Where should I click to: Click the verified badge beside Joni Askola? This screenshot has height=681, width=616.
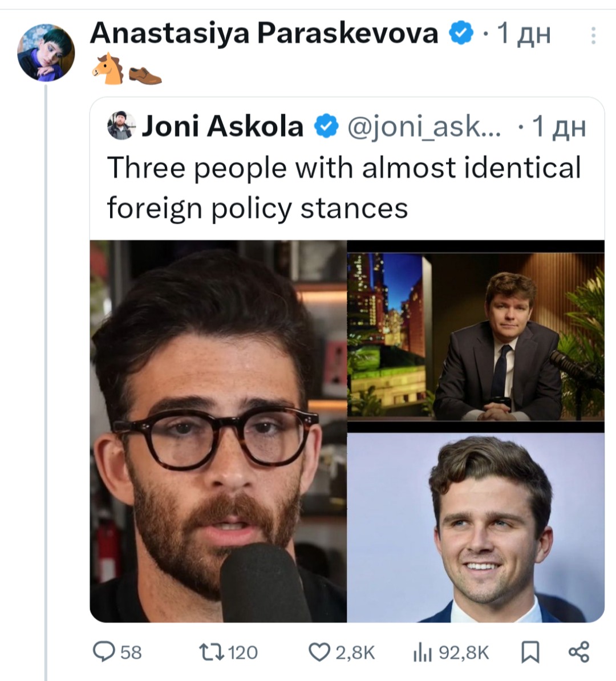[x=327, y=126]
